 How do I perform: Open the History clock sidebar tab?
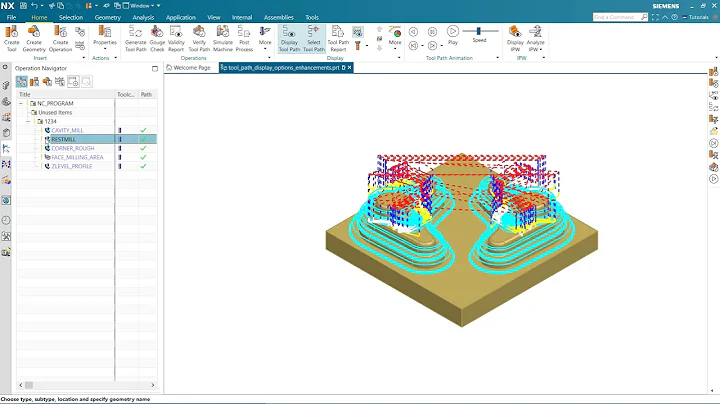click(x=6, y=220)
